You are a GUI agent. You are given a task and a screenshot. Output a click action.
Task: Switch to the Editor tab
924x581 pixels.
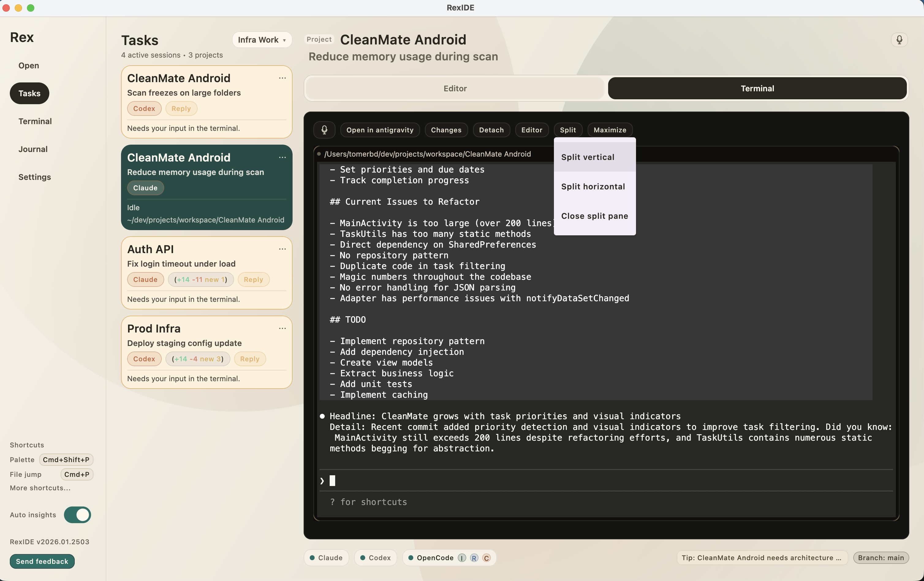click(x=454, y=88)
